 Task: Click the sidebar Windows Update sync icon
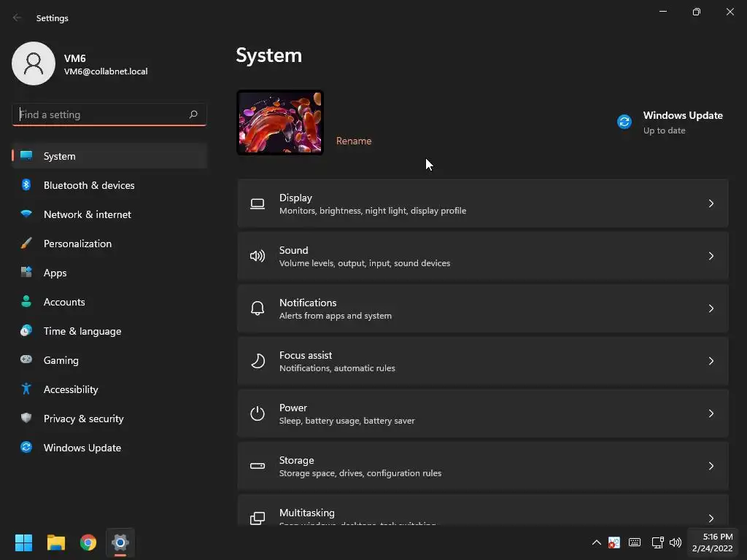click(x=26, y=447)
